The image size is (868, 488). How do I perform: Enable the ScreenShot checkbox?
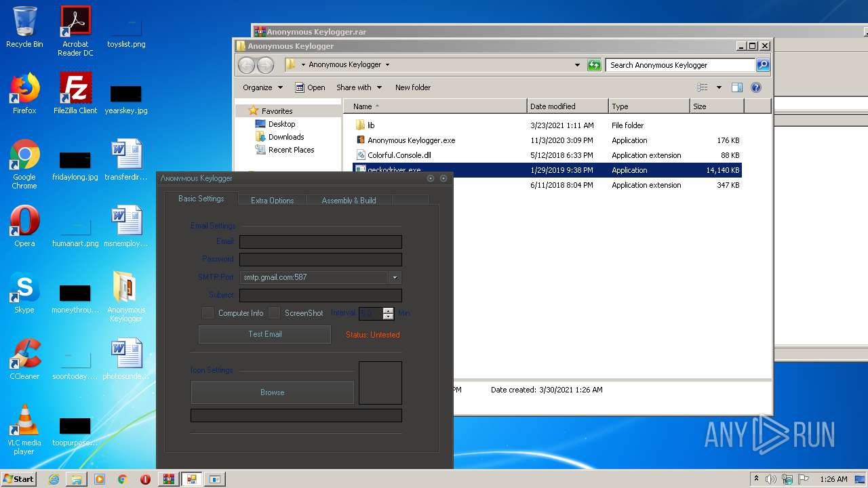[x=274, y=313]
